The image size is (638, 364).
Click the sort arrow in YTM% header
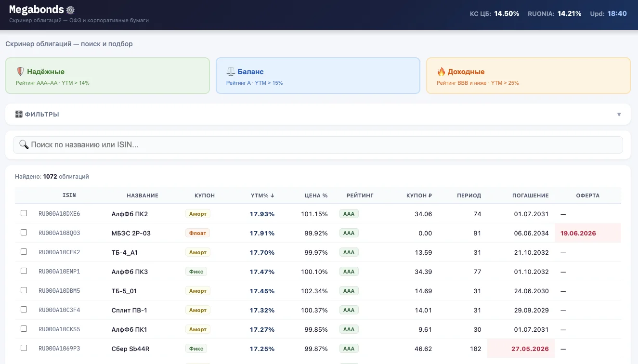click(x=273, y=195)
